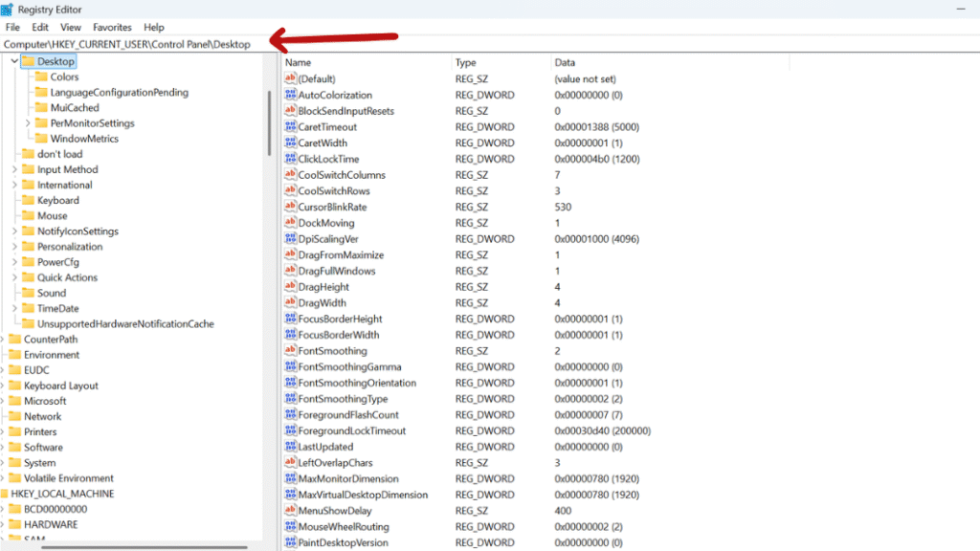The width and height of the screenshot is (980, 551).
Task: Select the FontSmoothingGamma value name
Action: click(x=349, y=366)
